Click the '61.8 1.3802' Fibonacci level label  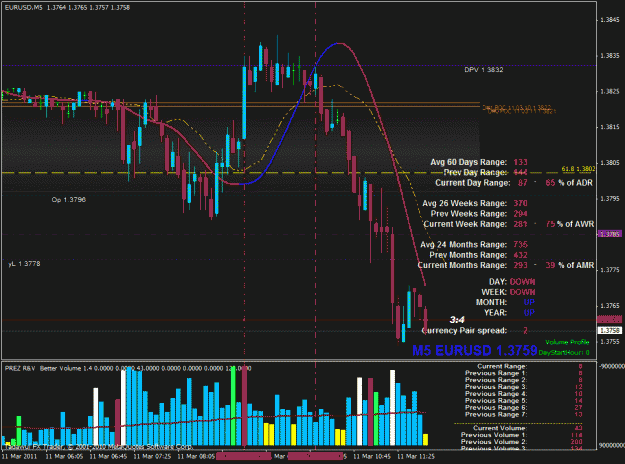(x=578, y=169)
